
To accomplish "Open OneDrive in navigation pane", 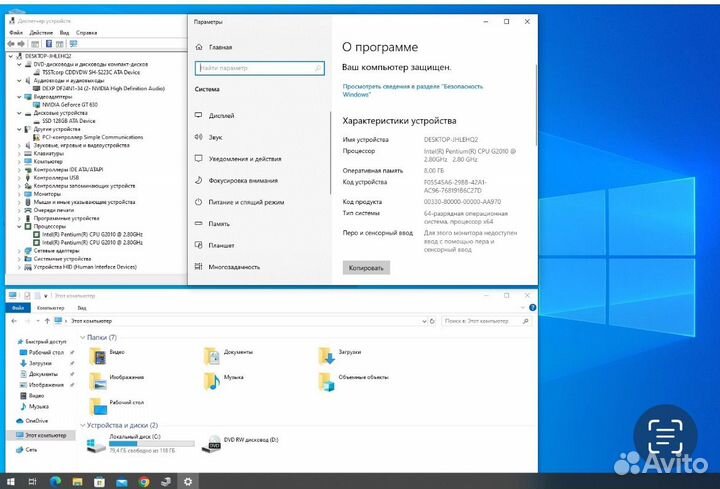I will click(x=36, y=421).
